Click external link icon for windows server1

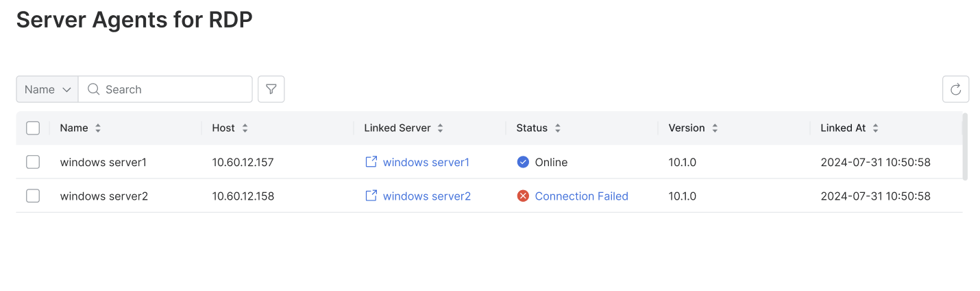371,162
